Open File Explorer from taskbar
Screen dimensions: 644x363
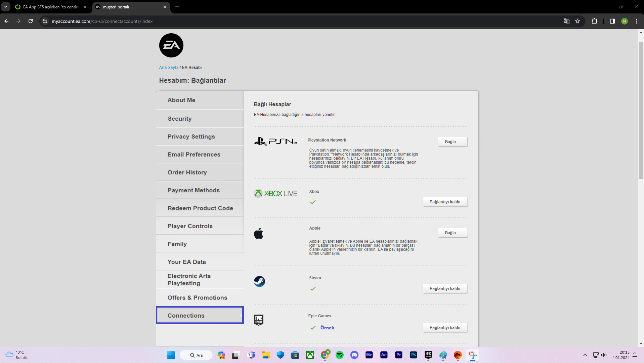pos(266,355)
